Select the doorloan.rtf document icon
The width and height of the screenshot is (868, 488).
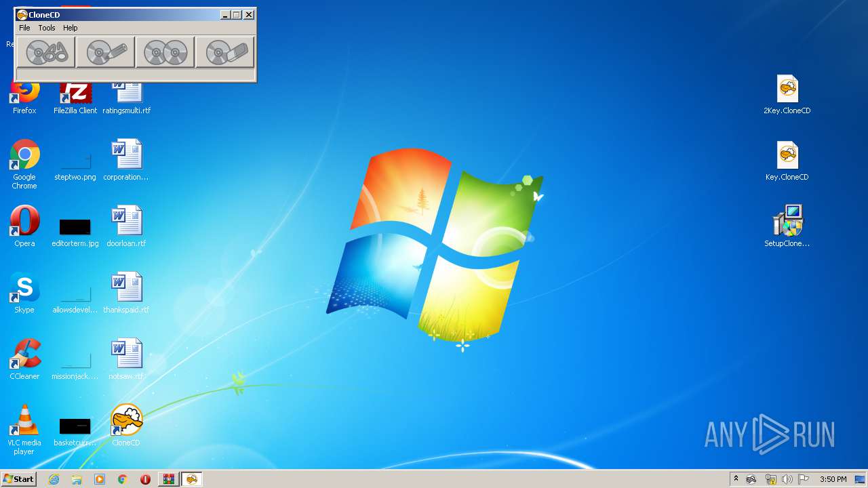[x=126, y=226]
